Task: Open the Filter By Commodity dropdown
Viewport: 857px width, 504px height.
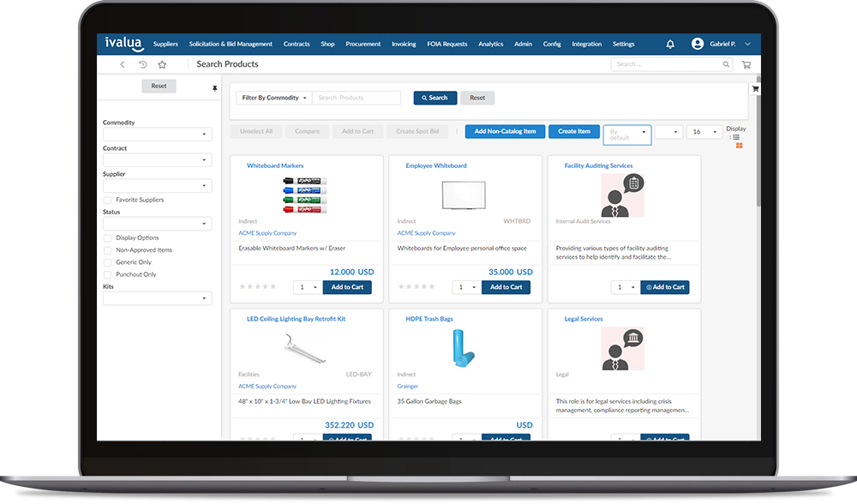Action: tap(274, 98)
